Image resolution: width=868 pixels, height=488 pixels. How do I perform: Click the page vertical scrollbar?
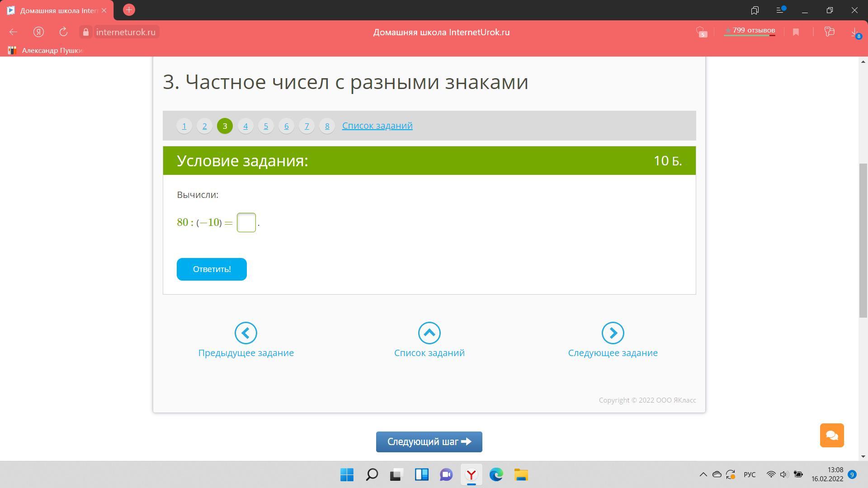[x=863, y=239]
